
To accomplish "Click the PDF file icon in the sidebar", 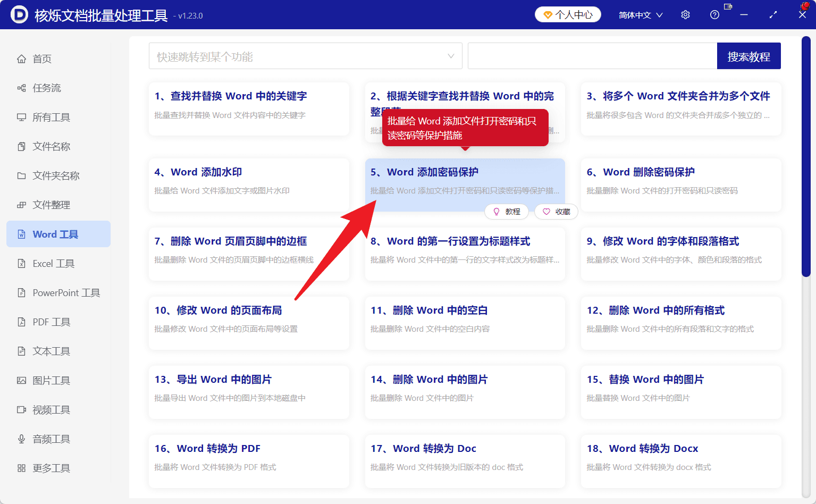I will [x=21, y=322].
